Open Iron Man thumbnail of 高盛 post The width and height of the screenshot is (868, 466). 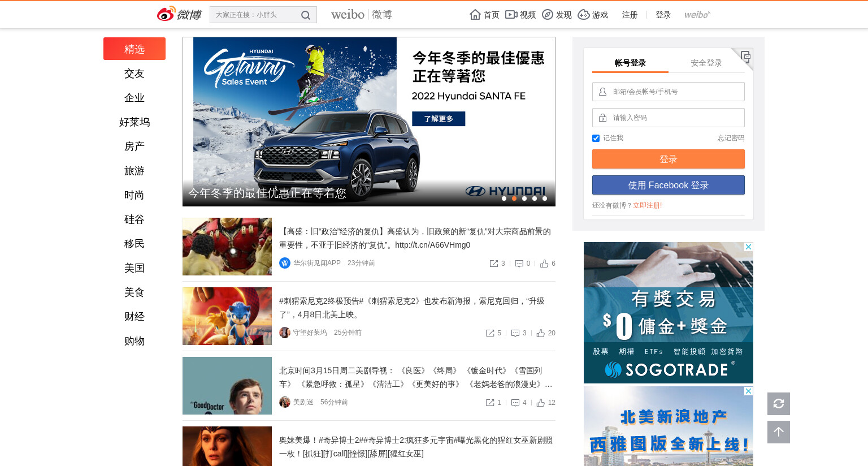pos(227,247)
